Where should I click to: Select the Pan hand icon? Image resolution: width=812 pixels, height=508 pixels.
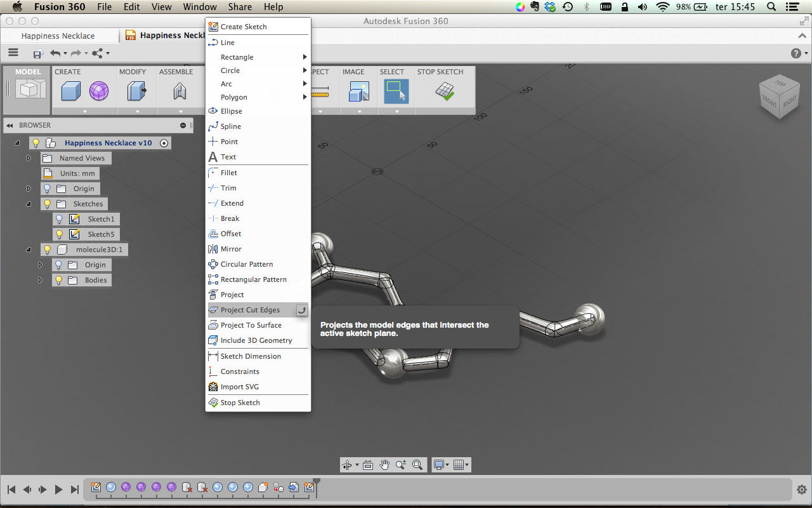[x=384, y=465]
